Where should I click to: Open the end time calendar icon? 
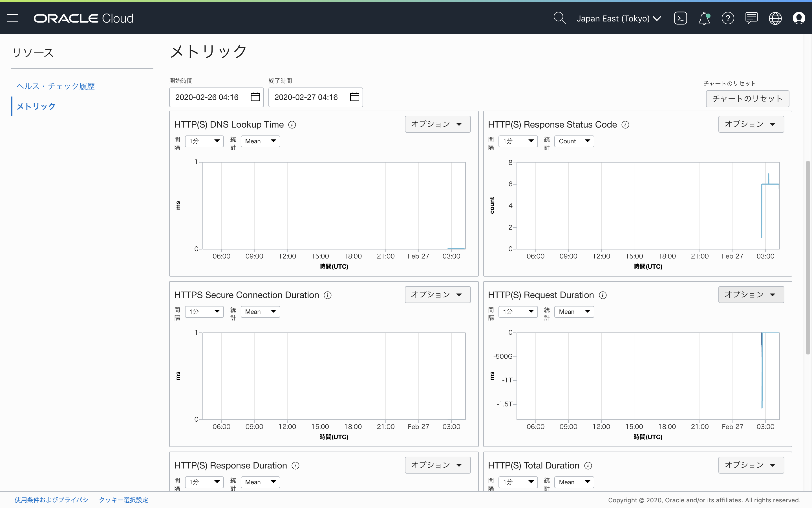click(355, 97)
